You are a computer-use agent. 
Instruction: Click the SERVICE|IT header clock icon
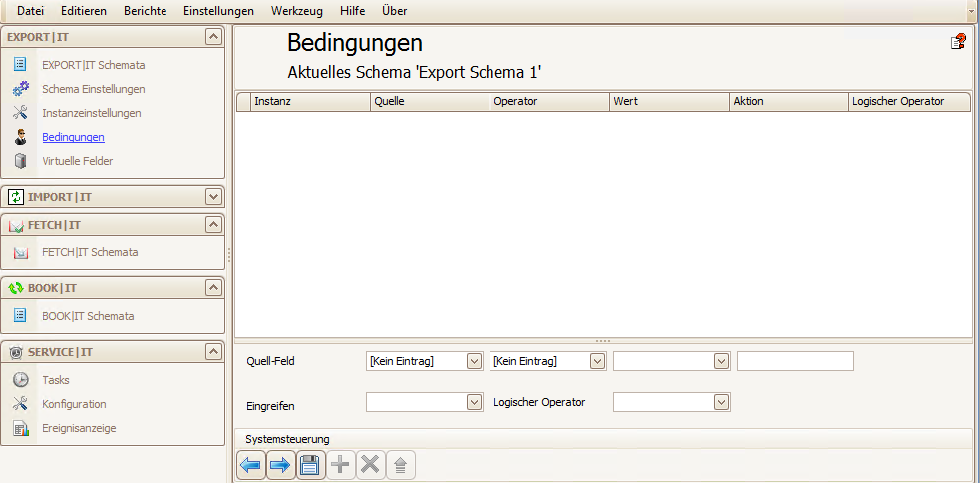[x=16, y=353]
